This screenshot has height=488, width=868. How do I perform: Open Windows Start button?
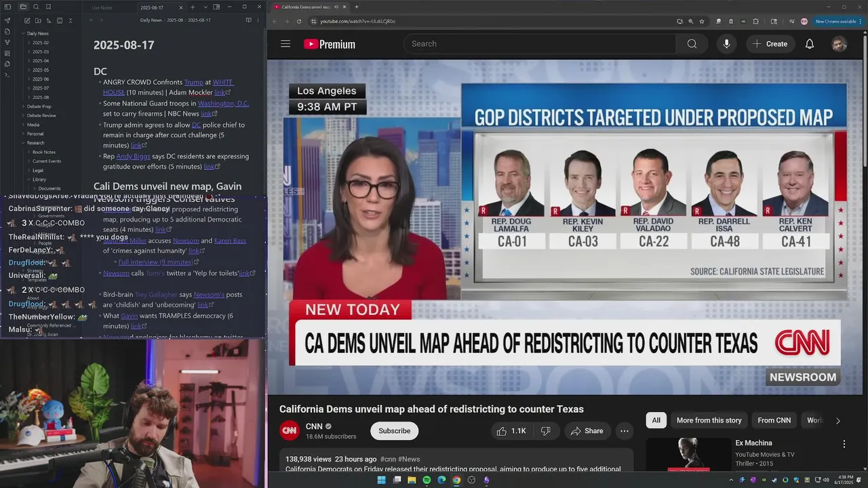(381, 480)
